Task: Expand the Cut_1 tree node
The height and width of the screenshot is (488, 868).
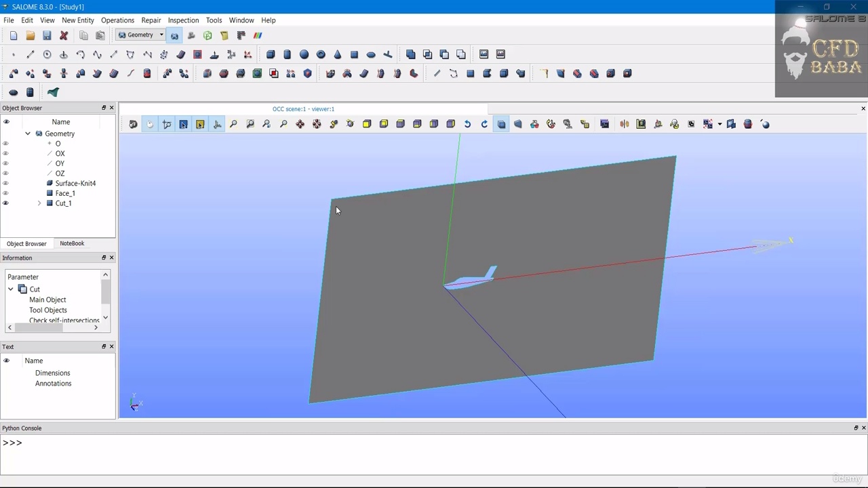Action: click(x=39, y=203)
